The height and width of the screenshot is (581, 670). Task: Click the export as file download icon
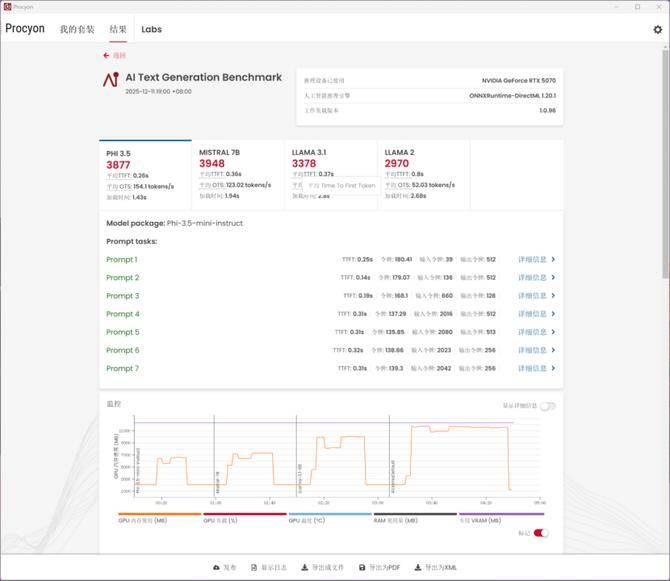(x=305, y=567)
